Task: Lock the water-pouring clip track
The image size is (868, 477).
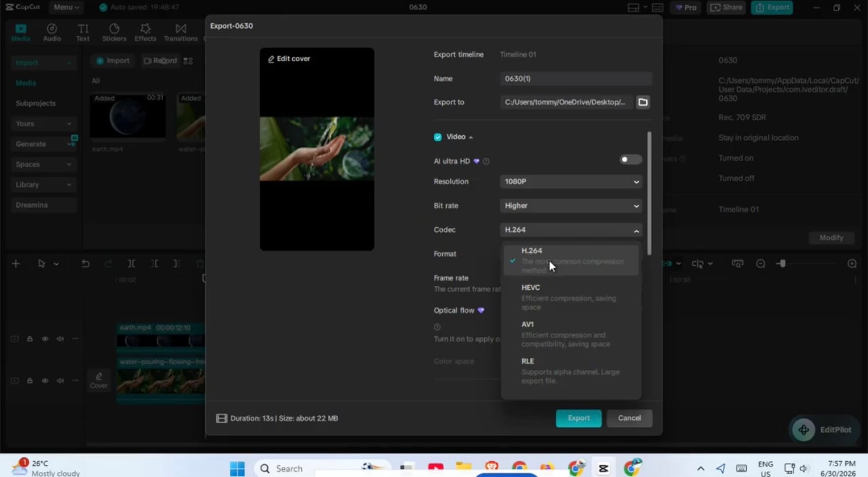Action: (x=30, y=380)
